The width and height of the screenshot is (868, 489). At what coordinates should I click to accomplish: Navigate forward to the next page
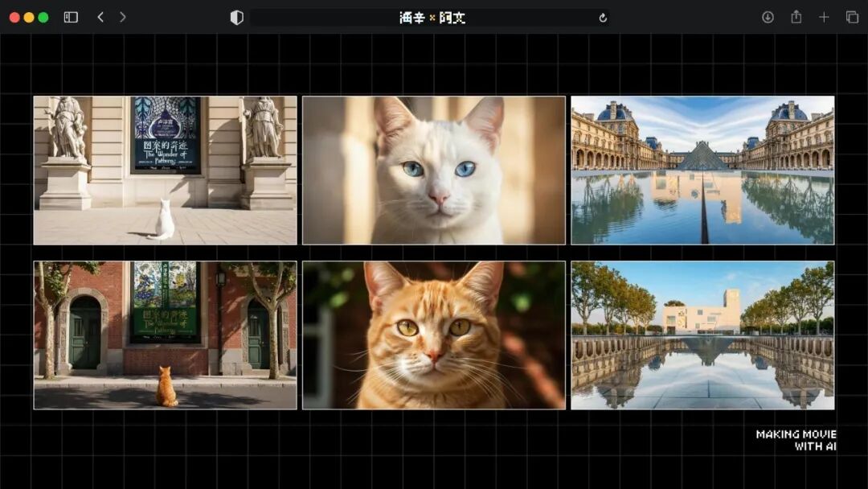click(x=122, y=16)
